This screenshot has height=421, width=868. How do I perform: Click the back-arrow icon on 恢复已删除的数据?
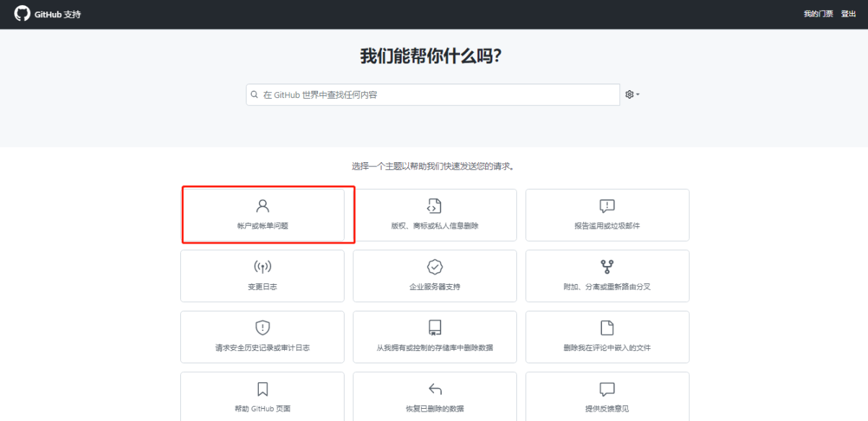tap(434, 389)
